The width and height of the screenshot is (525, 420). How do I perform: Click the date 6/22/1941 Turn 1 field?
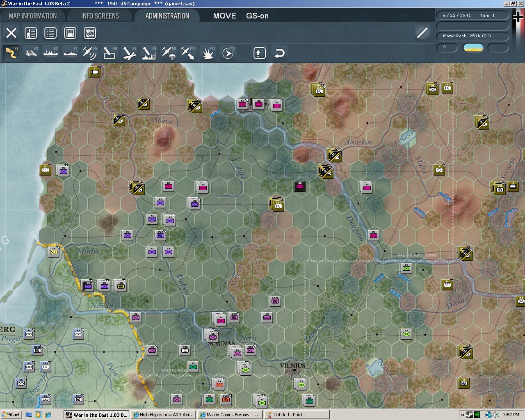click(472, 15)
